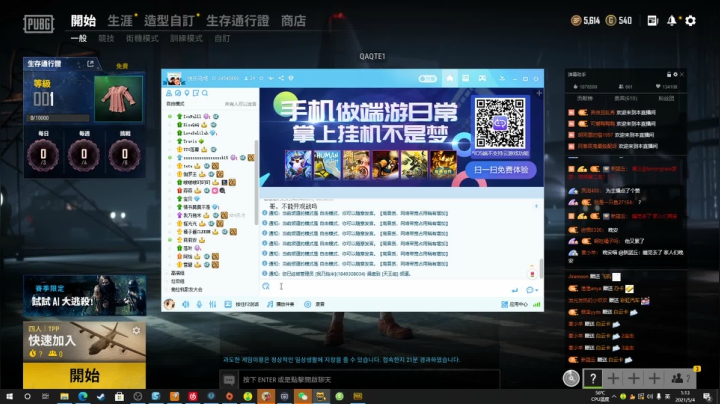The image size is (720, 404).
Task: Select the contribution ranking tab in stream panel
Action: click(x=585, y=98)
